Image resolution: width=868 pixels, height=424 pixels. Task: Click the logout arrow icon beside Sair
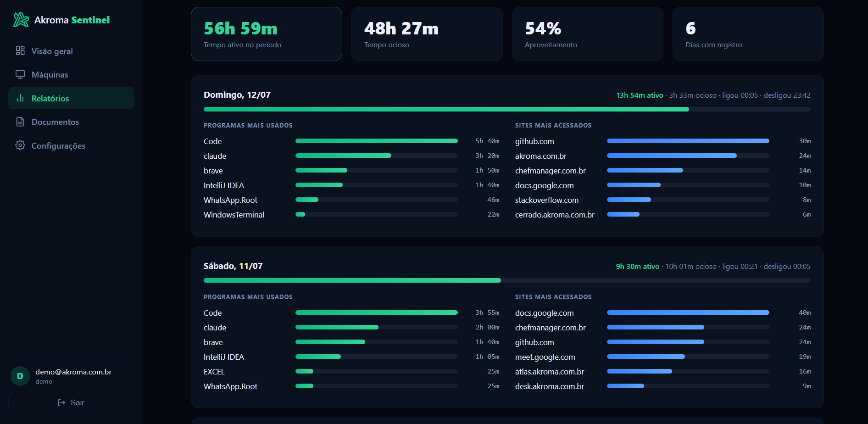click(x=61, y=402)
